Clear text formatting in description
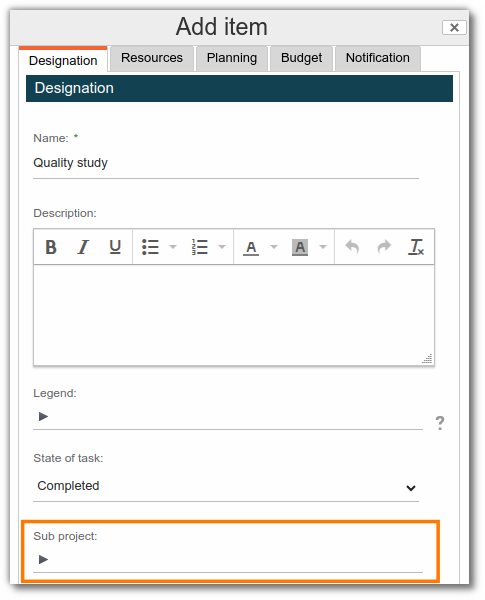485x600 pixels. (416, 247)
